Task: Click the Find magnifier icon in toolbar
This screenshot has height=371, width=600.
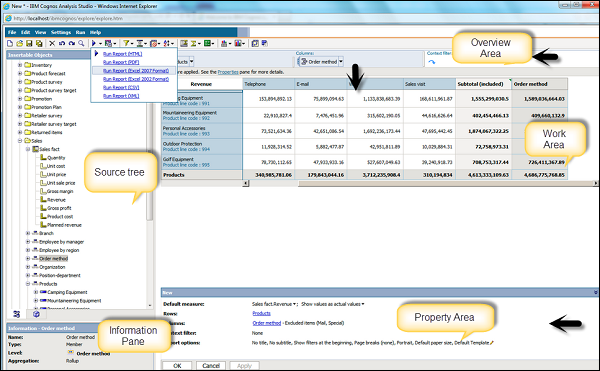Action: coord(81,44)
